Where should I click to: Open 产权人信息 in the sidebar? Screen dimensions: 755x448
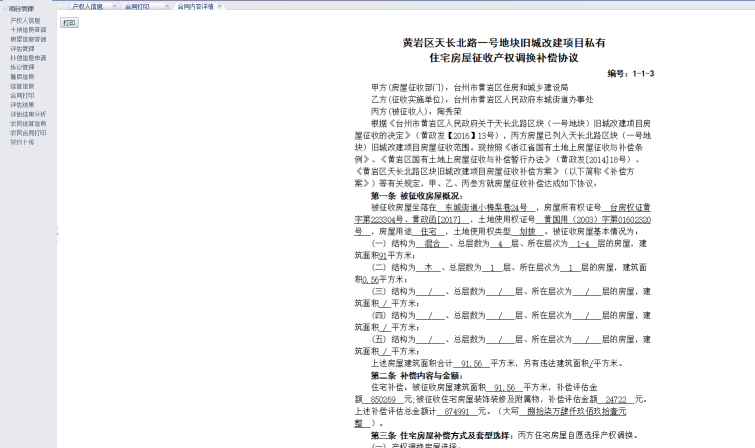tap(26, 20)
